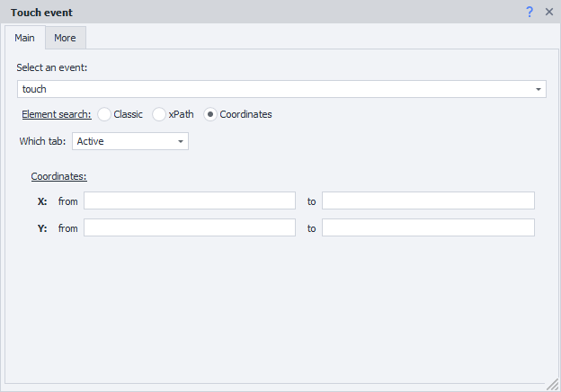
Task: Click the 'Select an event' label
Action: click(52, 67)
